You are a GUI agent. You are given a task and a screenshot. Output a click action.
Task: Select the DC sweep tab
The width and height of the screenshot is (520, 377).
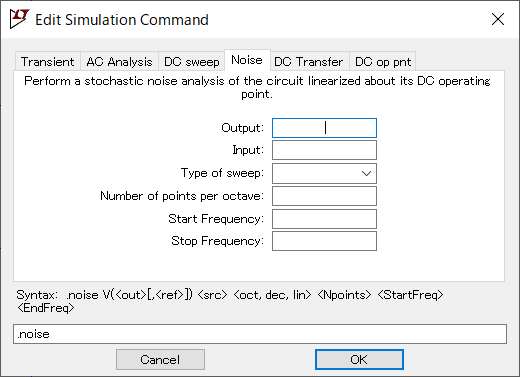pyautogui.click(x=192, y=62)
